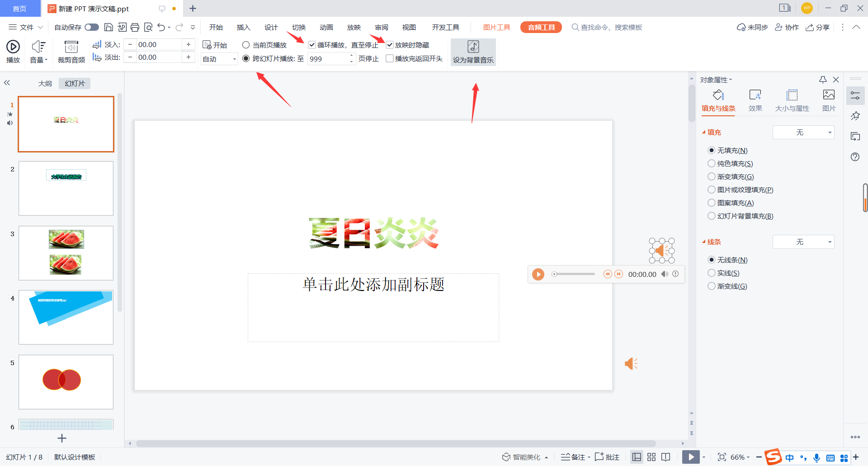The image size is (868, 466).
Task: Open the Fill type dropdown showing 无
Action: click(803, 132)
